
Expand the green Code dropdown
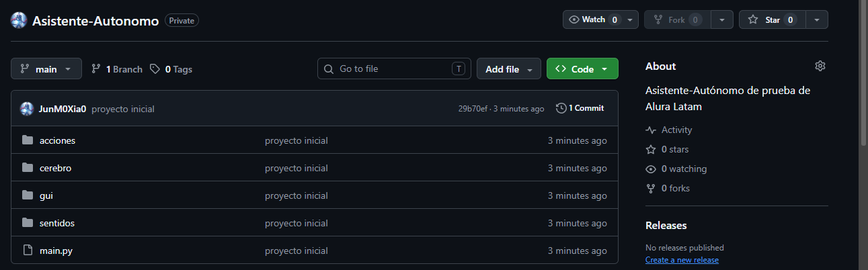[x=582, y=69]
